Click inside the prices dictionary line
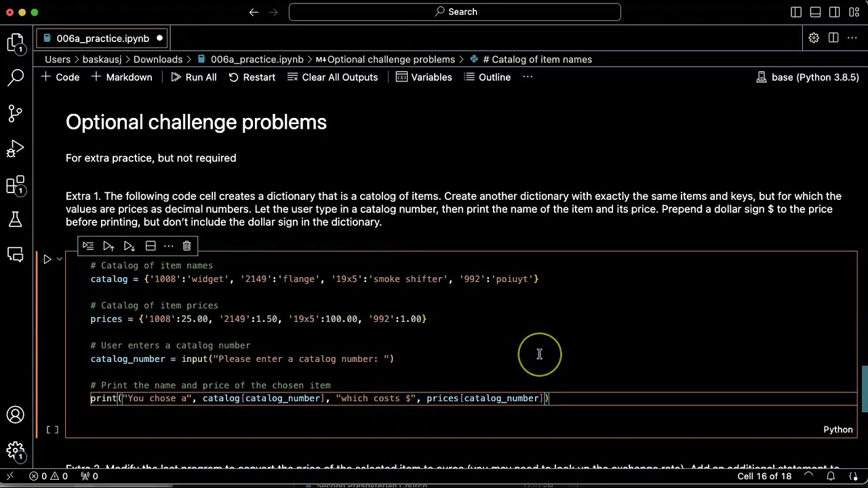This screenshot has height=488, width=868. click(x=258, y=319)
